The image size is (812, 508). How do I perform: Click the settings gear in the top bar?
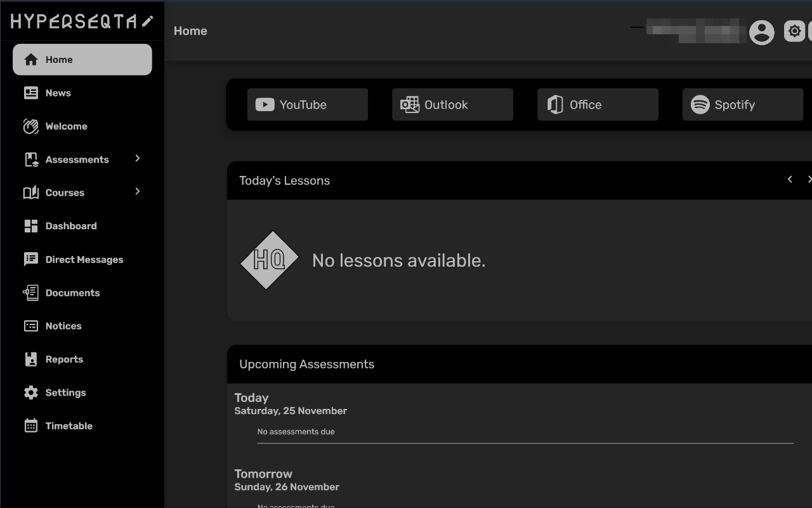[x=794, y=30]
